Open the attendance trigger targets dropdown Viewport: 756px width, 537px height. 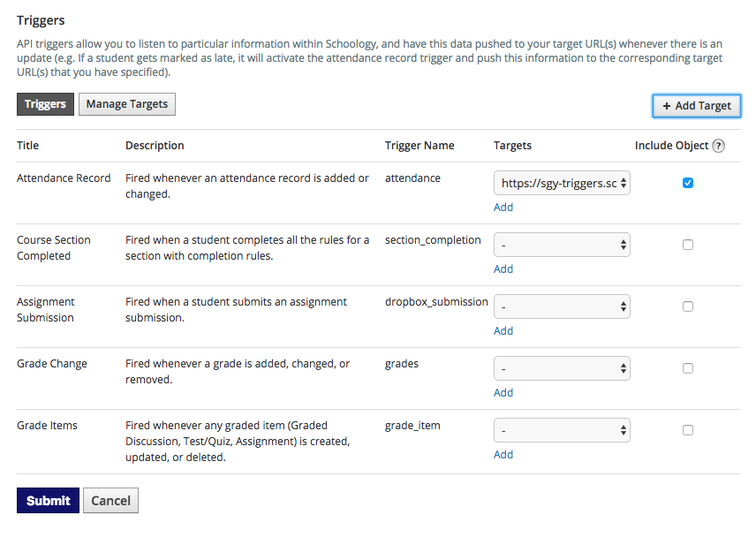(562, 183)
